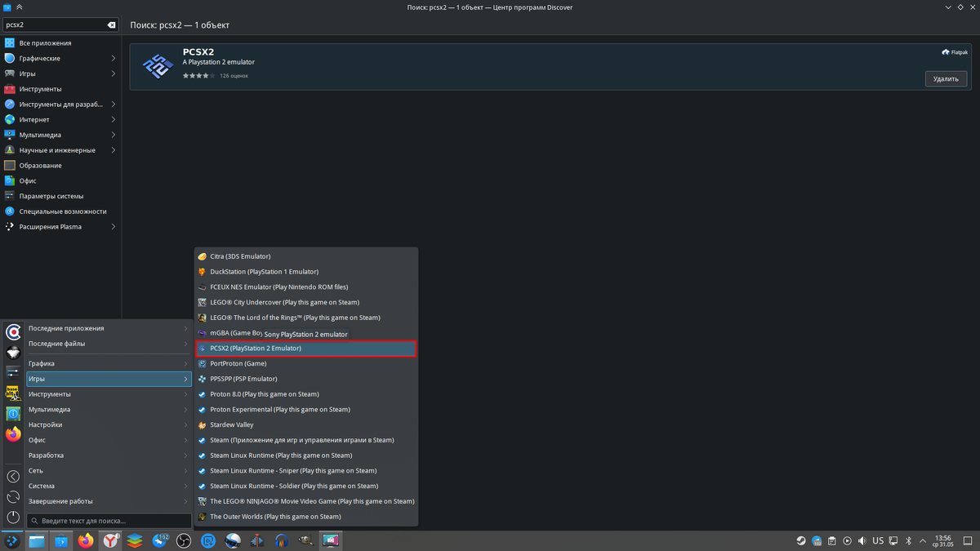The width and height of the screenshot is (980, 551).
Task: Open Параметры системы in the Discover sidebar
Action: [60, 196]
